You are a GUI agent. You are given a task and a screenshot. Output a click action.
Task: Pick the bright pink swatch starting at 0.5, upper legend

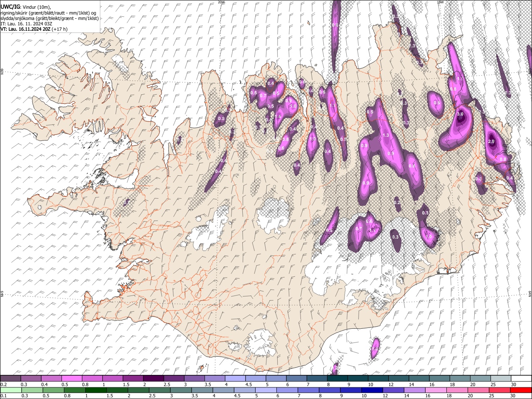point(71,379)
